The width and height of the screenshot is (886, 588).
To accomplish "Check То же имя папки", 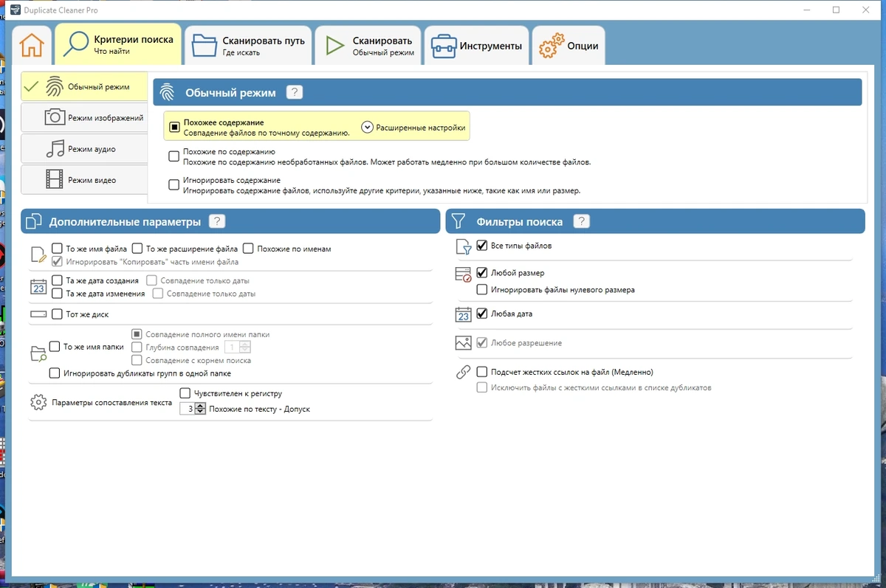I will tap(54, 347).
